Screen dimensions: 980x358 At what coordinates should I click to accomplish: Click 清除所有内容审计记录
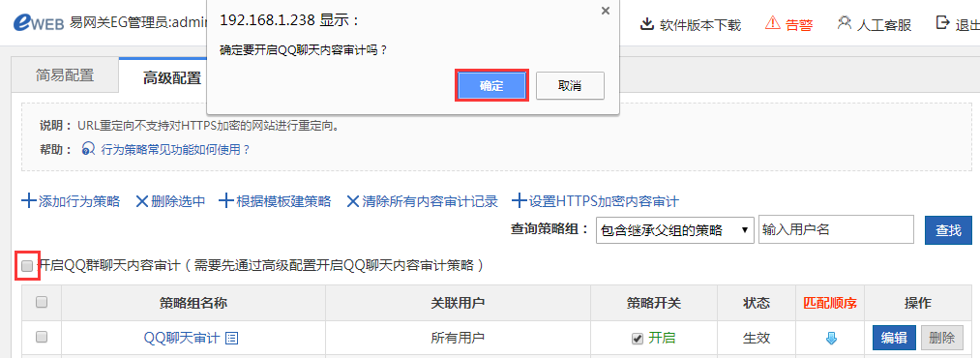click(x=430, y=201)
